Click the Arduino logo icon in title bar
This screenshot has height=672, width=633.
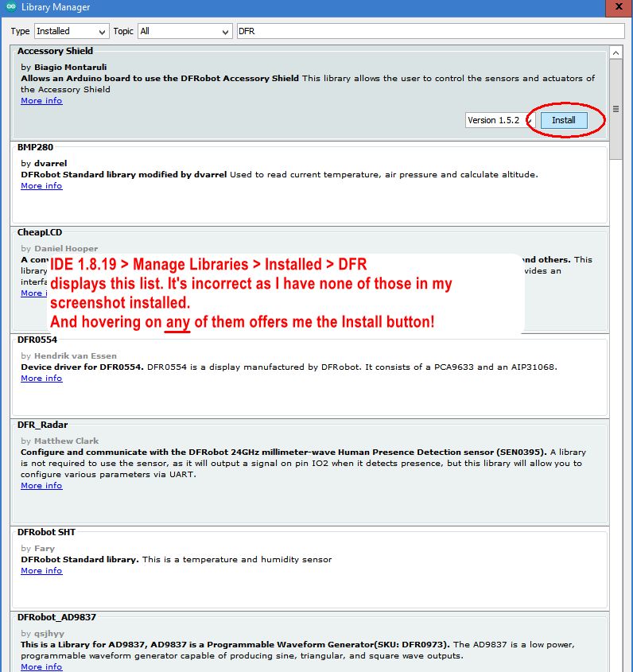tap(11, 6)
